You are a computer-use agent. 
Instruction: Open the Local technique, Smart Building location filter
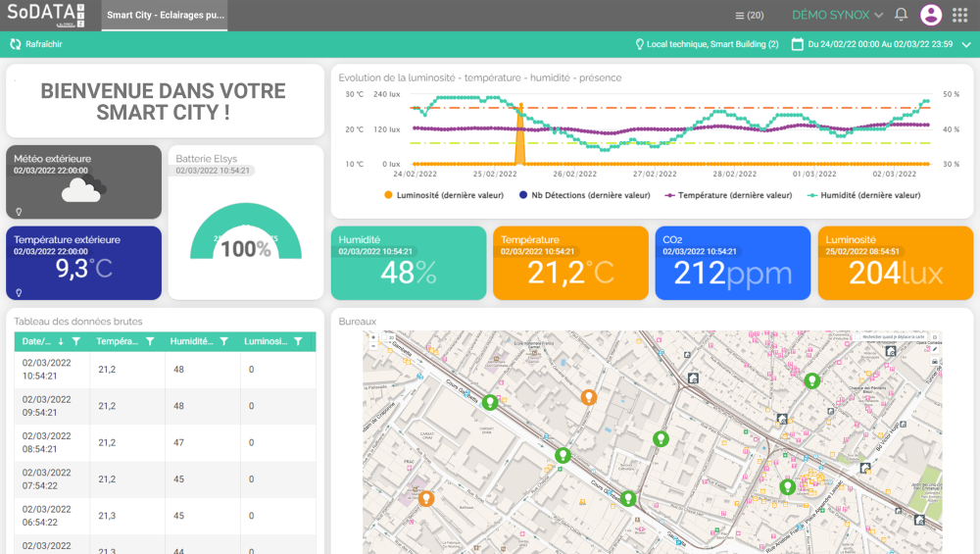click(x=707, y=44)
